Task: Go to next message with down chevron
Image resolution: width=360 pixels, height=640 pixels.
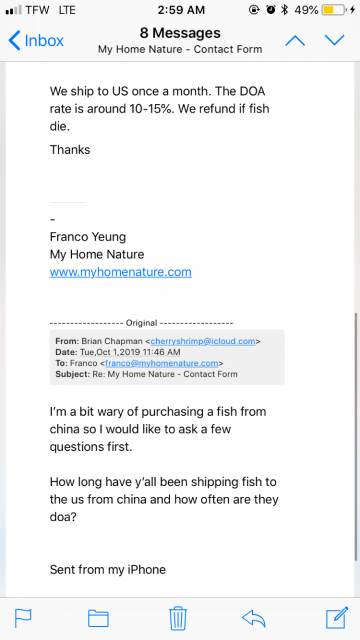Action: [335, 40]
